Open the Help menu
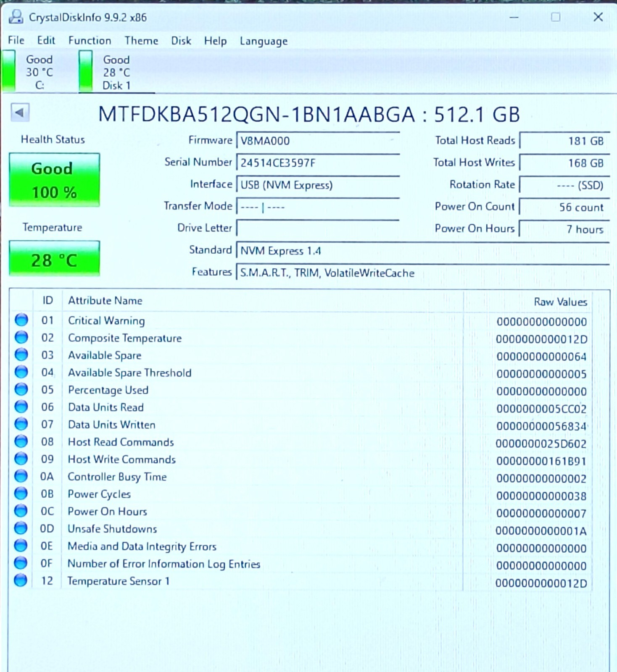The width and height of the screenshot is (617, 672). [215, 41]
